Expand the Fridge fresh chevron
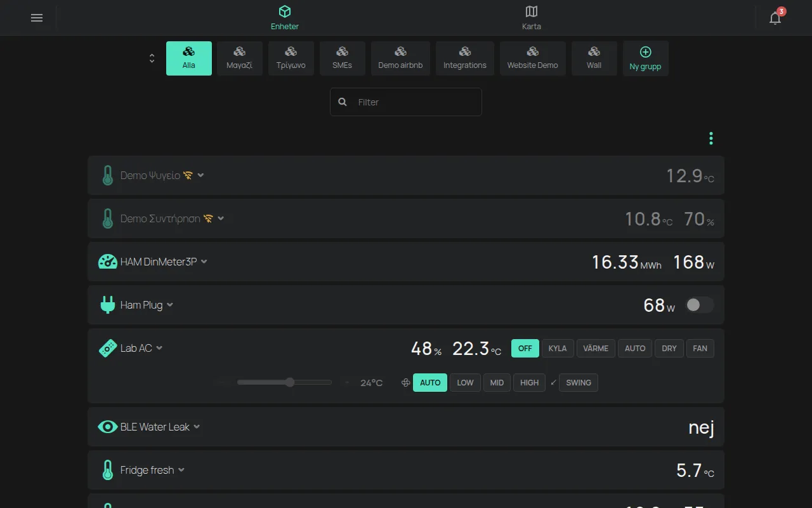The width and height of the screenshot is (812, 508). [x=181, y=470]
